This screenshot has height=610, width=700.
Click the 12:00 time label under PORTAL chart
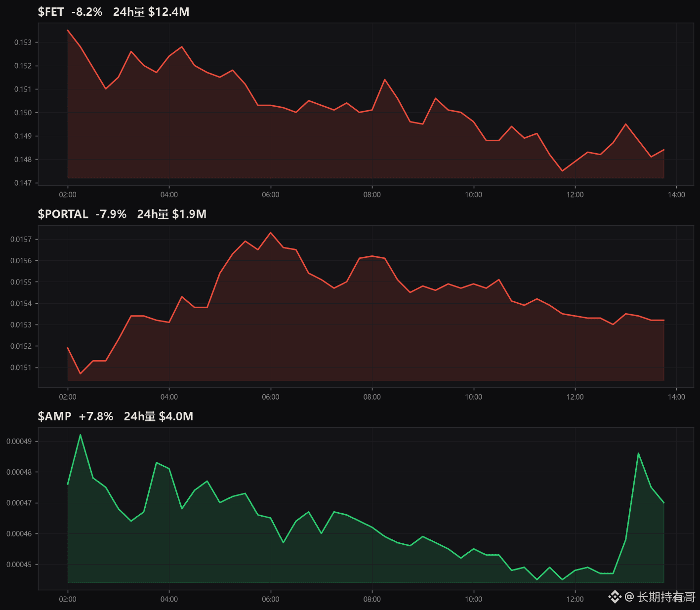(575, 397)
